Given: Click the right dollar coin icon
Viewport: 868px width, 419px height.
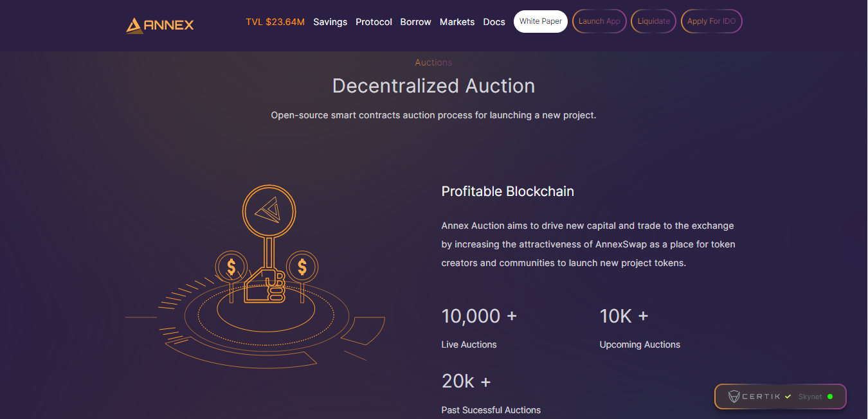Looking at the screenshot, I should (x=302, y=266).
